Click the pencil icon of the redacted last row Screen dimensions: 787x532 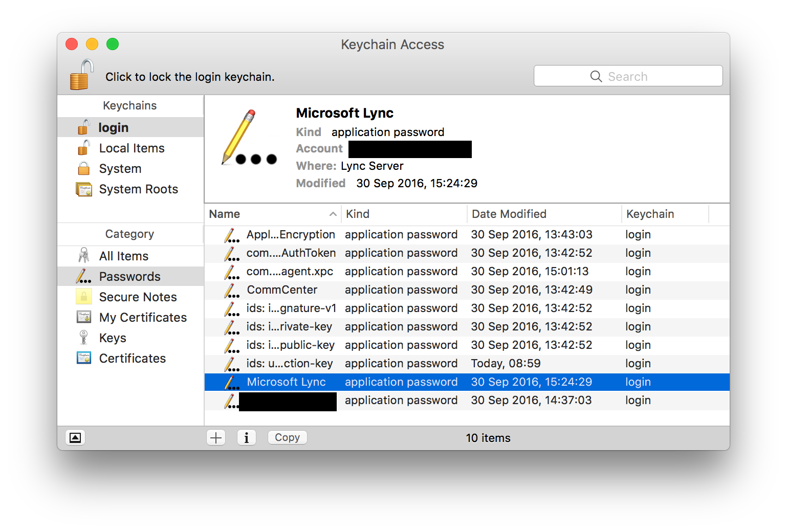click(231, 401)
